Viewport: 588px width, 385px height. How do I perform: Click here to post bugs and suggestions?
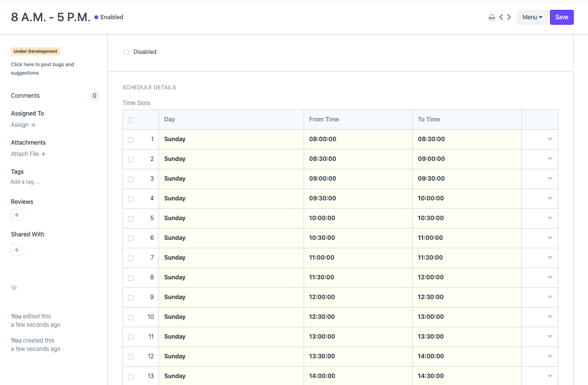pyautogui.click(x=42, y=68)
